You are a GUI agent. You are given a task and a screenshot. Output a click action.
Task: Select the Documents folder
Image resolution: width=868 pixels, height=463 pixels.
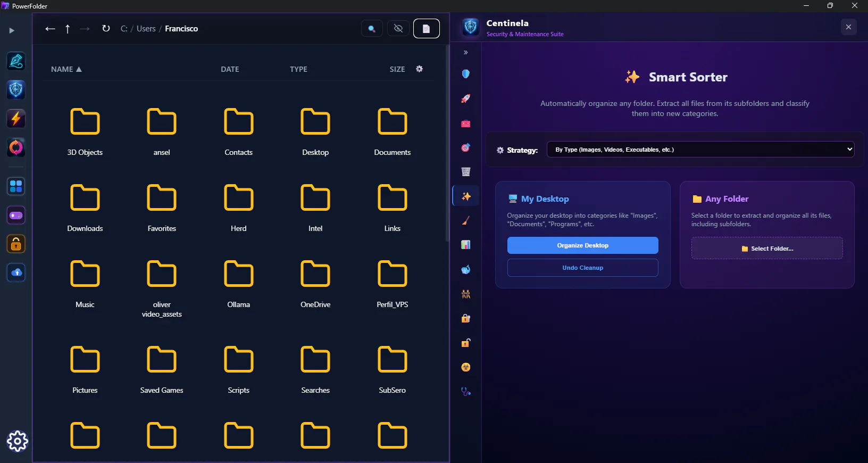click(393, 133)
